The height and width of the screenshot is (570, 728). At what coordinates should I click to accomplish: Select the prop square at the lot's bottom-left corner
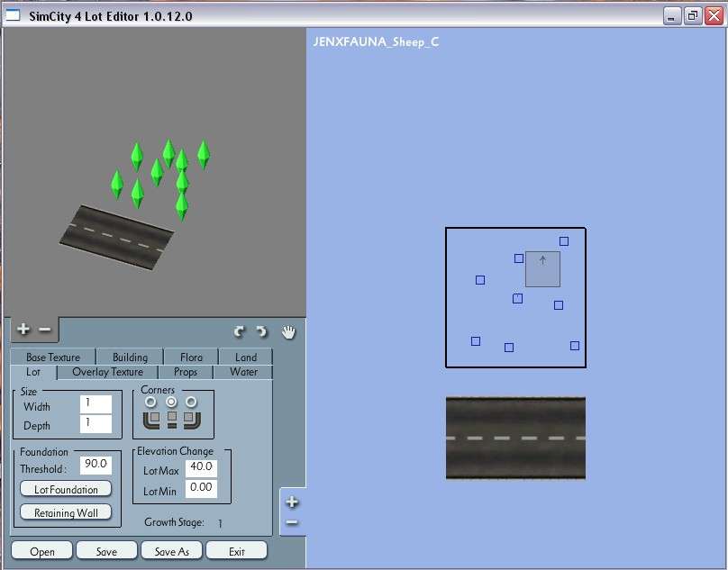tap(476, 341)
